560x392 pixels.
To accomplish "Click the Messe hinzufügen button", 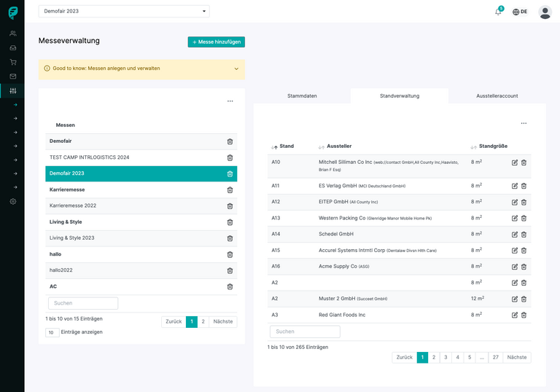I will pos(216,42).
